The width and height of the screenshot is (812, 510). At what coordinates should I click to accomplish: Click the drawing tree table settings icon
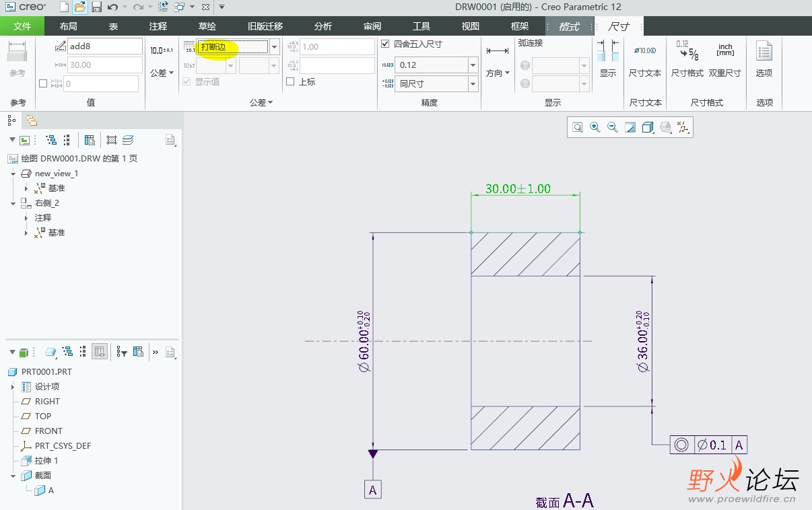tap(90, 140)
